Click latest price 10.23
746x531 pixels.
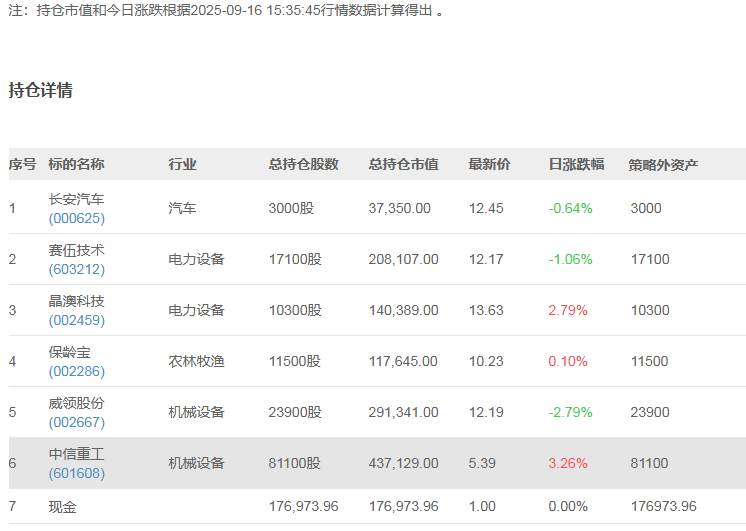[x=486, y=361]
